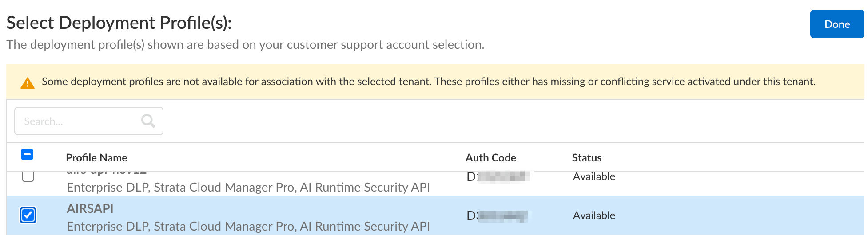Click the Available status in AIRSAPI row
Image resolution: width=868 pixels, height=235 pixels.
[x=594, y=215]
